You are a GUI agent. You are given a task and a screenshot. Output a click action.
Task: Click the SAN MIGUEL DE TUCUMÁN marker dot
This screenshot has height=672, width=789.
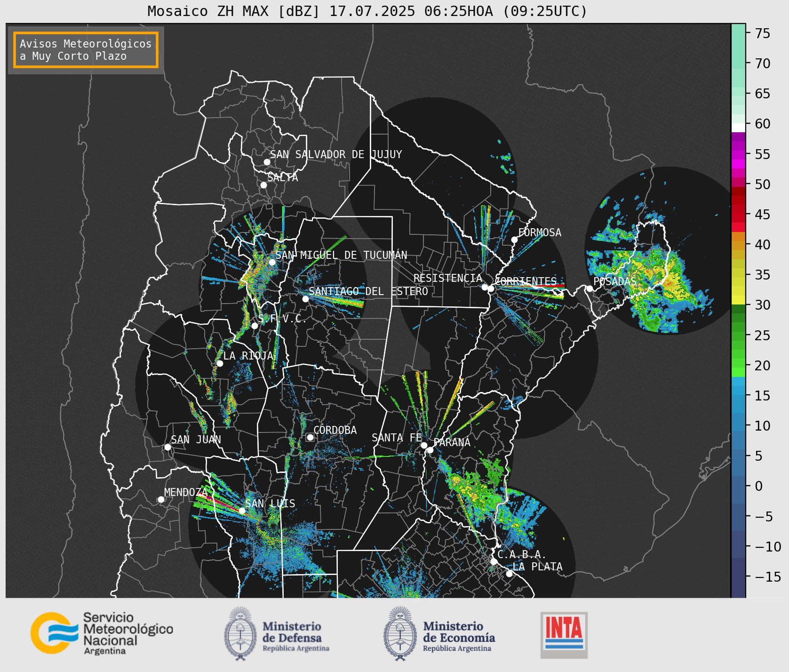[272, 262]
